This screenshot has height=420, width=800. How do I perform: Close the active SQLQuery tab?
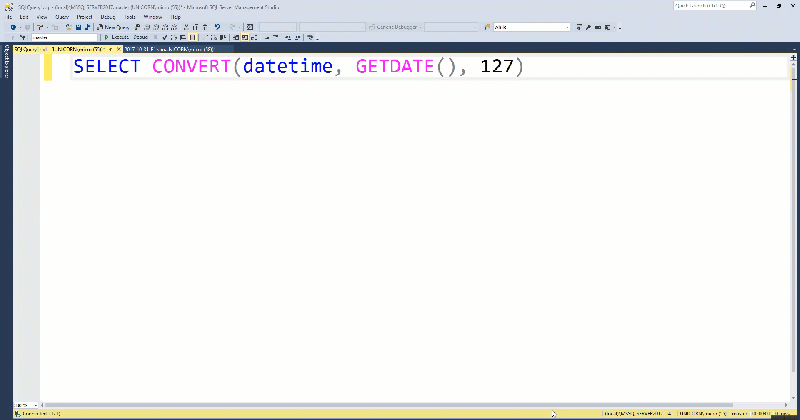tap(118, 49)
